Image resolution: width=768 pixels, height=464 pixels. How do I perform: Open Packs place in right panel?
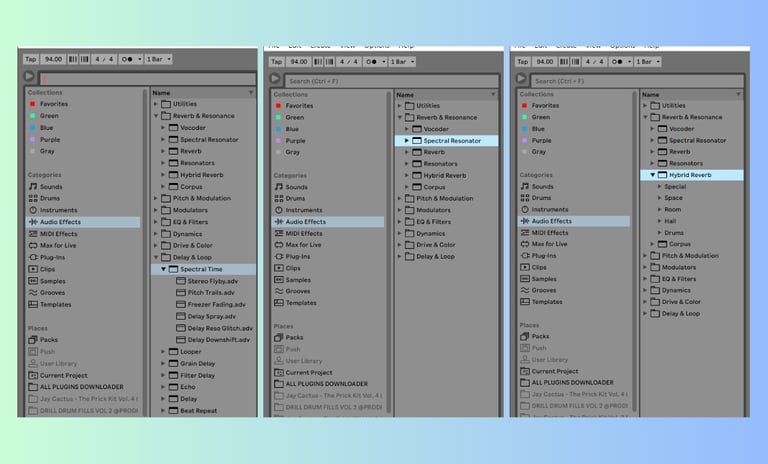pos(535,336)
